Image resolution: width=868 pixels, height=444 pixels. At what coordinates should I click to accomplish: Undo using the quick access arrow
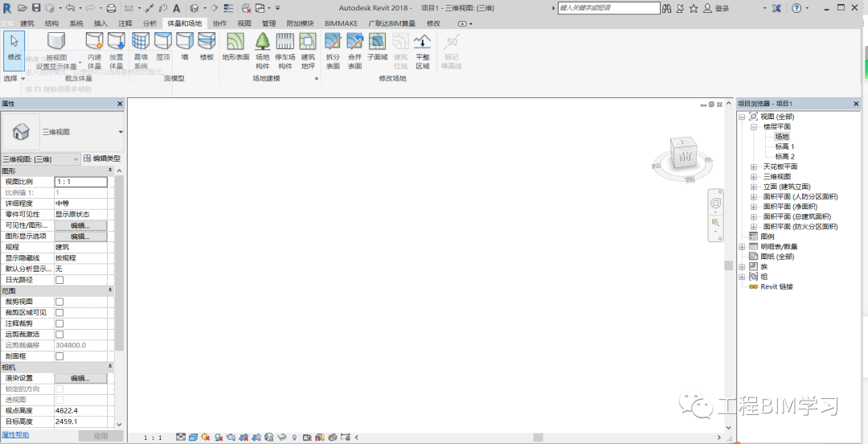[70, 8]
